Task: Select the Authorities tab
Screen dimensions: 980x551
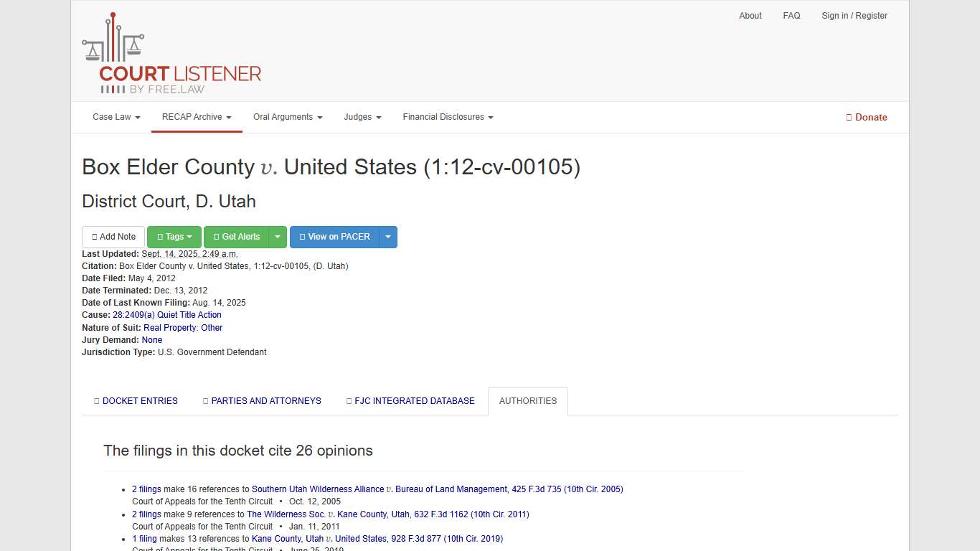Action: [x=528, y=401]
